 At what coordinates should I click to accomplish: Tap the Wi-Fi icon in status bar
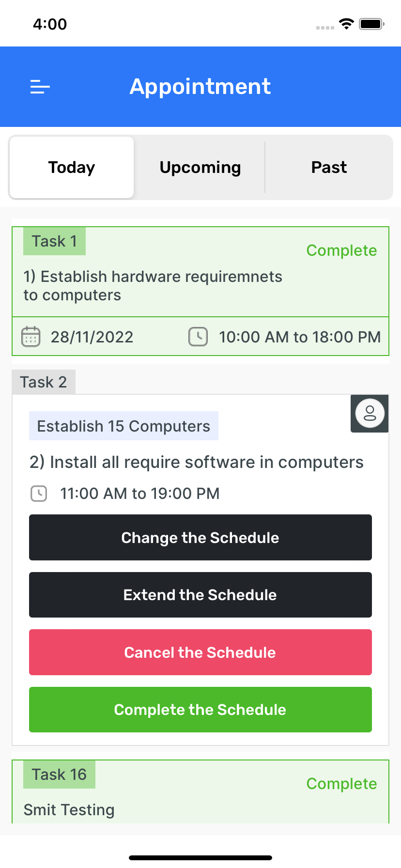346,24
